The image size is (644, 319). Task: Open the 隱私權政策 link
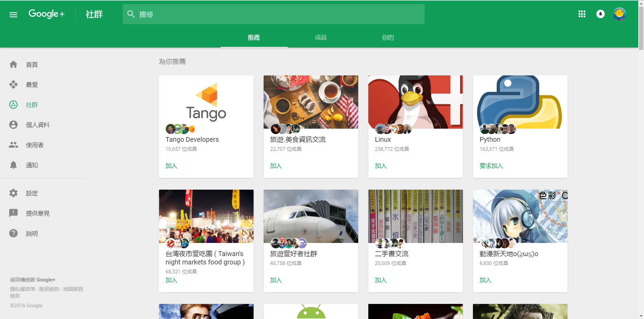[x=22, y=289]
